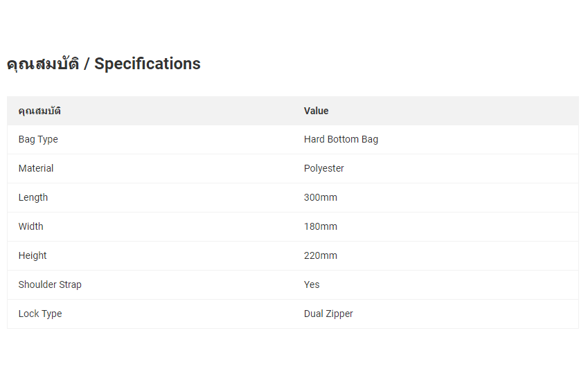Screen dimensions: 588x389
Task: Select the Lock Type label
Action: click(x=40, y=314)
